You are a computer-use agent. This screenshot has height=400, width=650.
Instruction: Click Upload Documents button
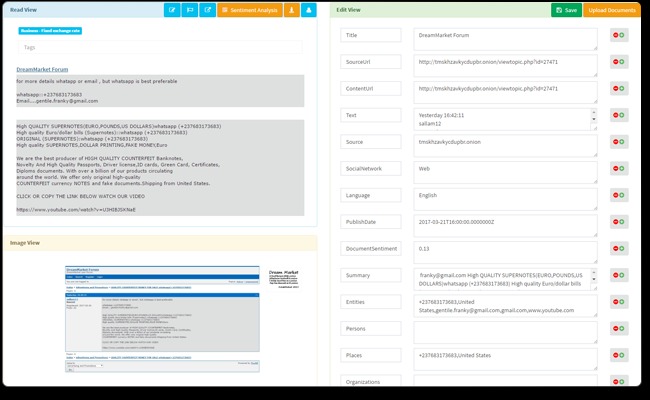[612, 10]
